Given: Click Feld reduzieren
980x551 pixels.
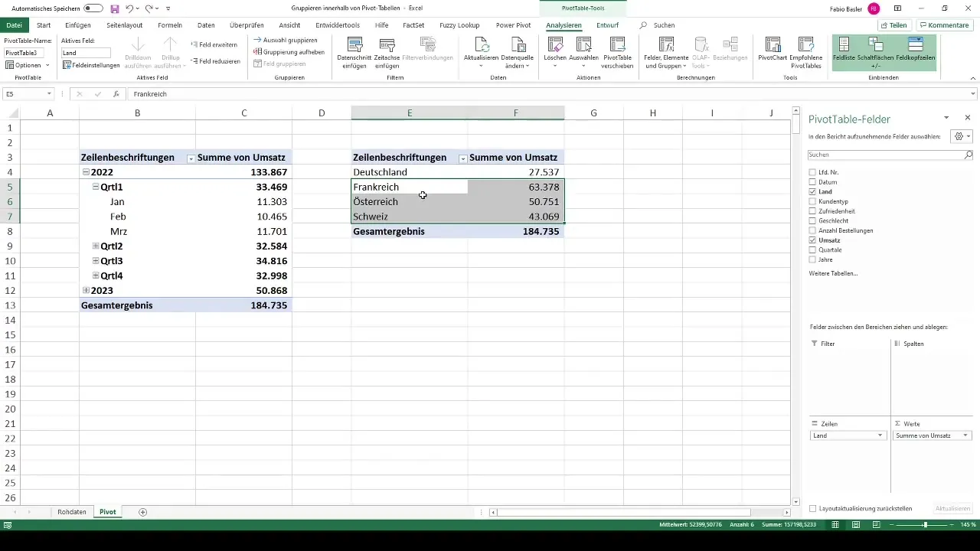Looking at the screenshot, I should [x=215, y=61].
